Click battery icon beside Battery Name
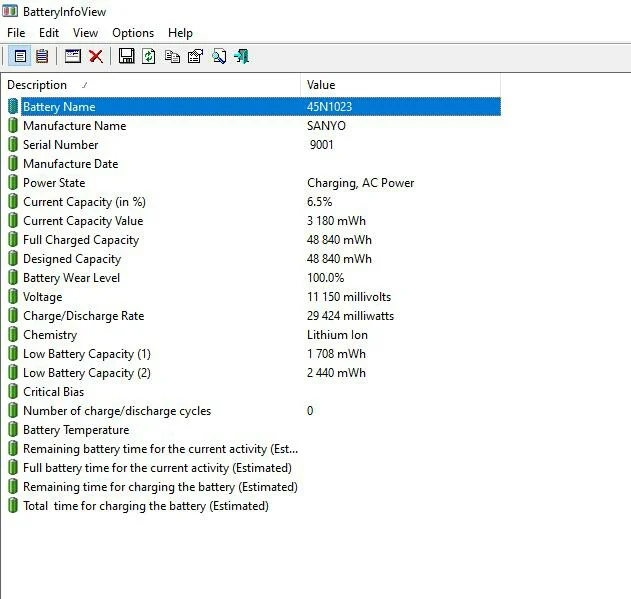Screen dimensions: 631x599 click(13, 106)
